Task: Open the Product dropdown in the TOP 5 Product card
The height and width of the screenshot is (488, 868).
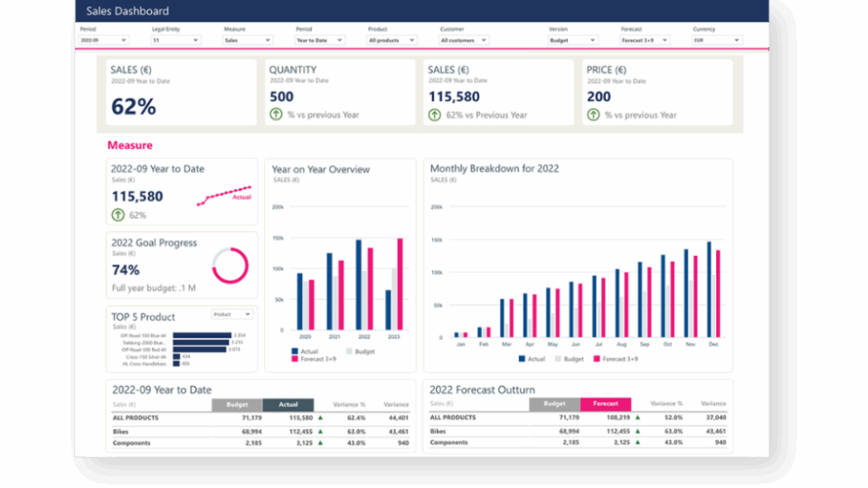Action: pos(231,314)
